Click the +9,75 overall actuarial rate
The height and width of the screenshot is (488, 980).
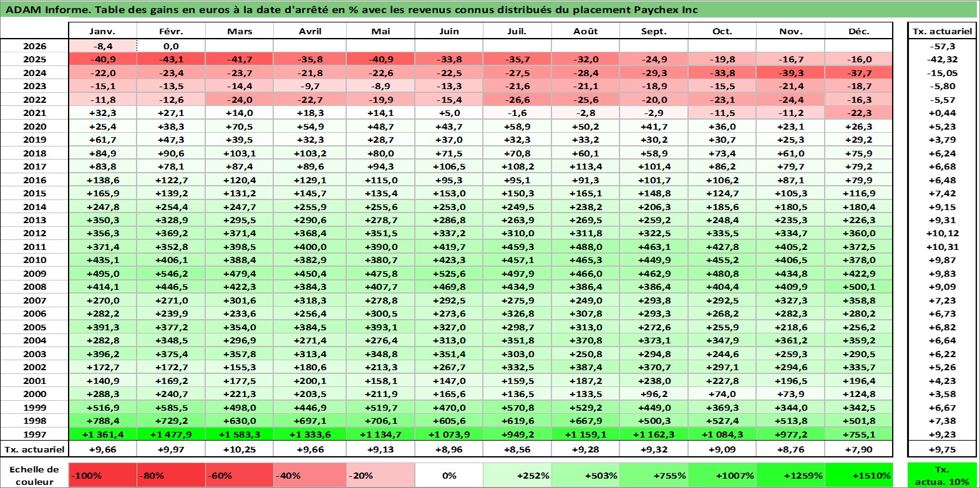tap(942, 449)
